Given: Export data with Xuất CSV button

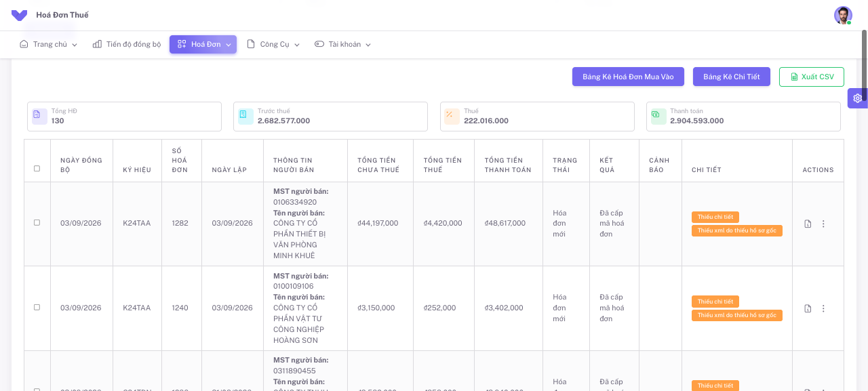Looking at the screenshot, I should point(812,77).
